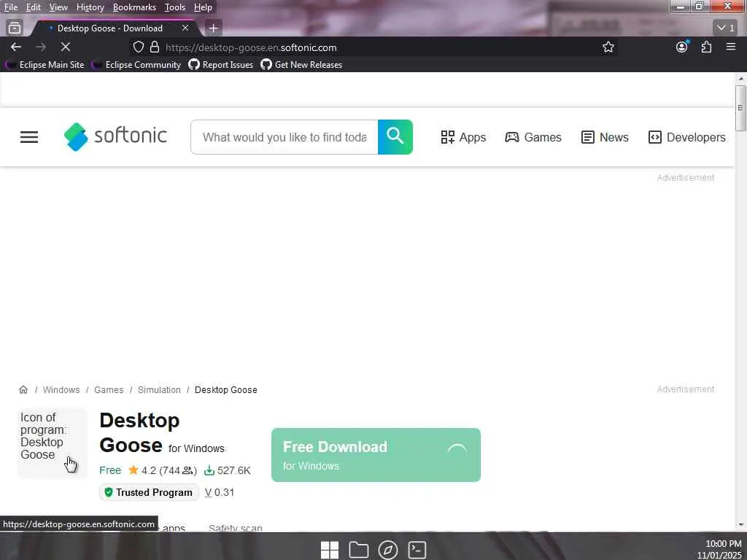747x560 pixels.
Task: Select the Desktop Goose - Download tab
Action: (110, 28)
